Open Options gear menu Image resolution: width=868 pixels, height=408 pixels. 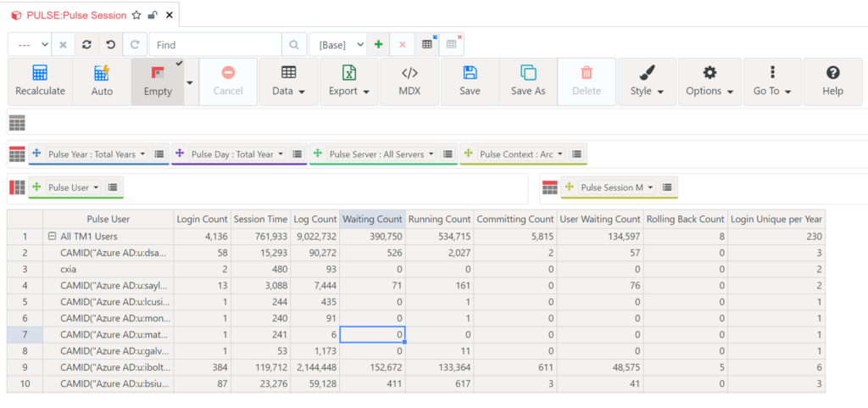pyautogui.click(x=709, y=81)
